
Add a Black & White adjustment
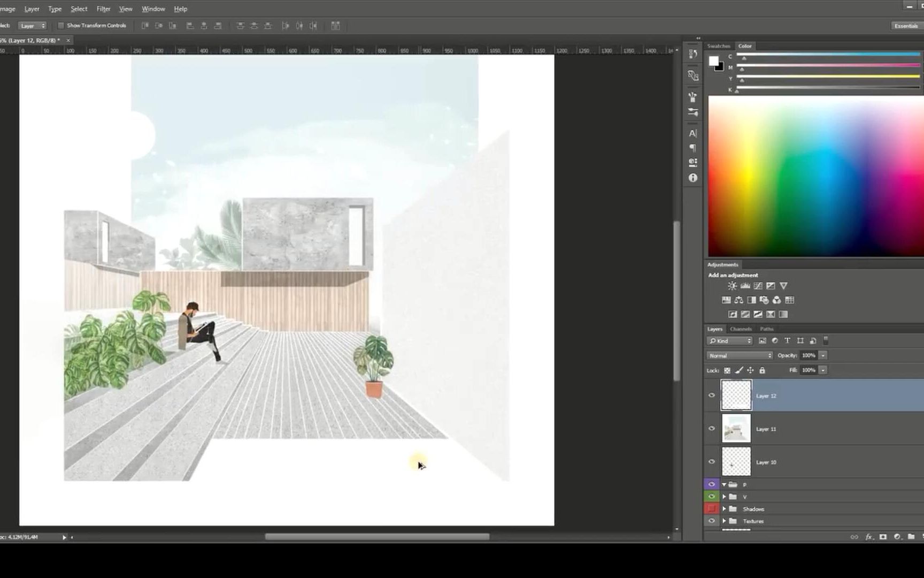click(x=751, y=300)
